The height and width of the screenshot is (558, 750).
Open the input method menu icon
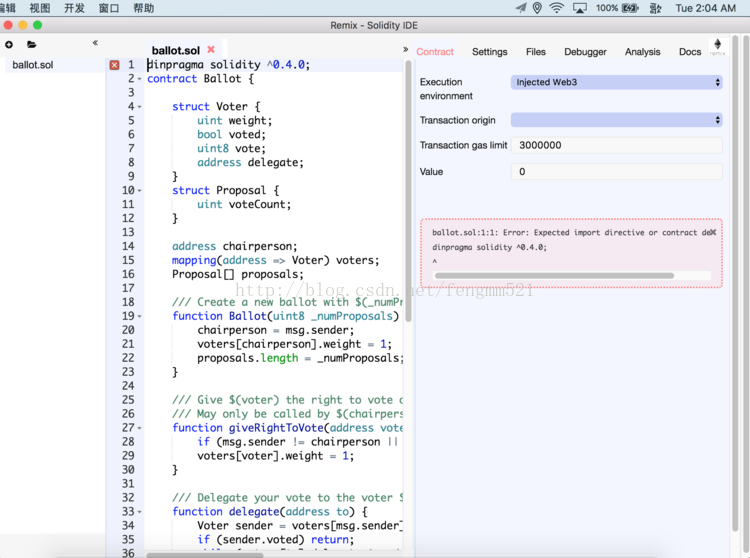655,8
